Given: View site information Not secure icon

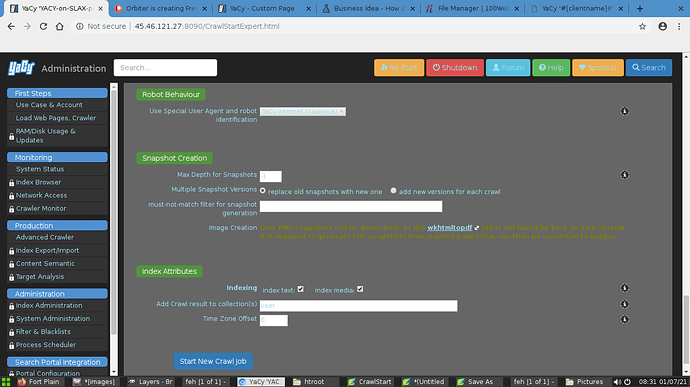Looking at the screenshot, I should (80, 26).
